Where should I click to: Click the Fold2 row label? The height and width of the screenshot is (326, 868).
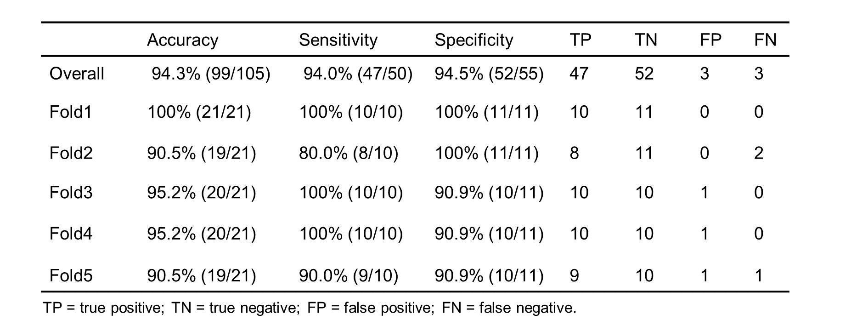[x=71, y=153]
